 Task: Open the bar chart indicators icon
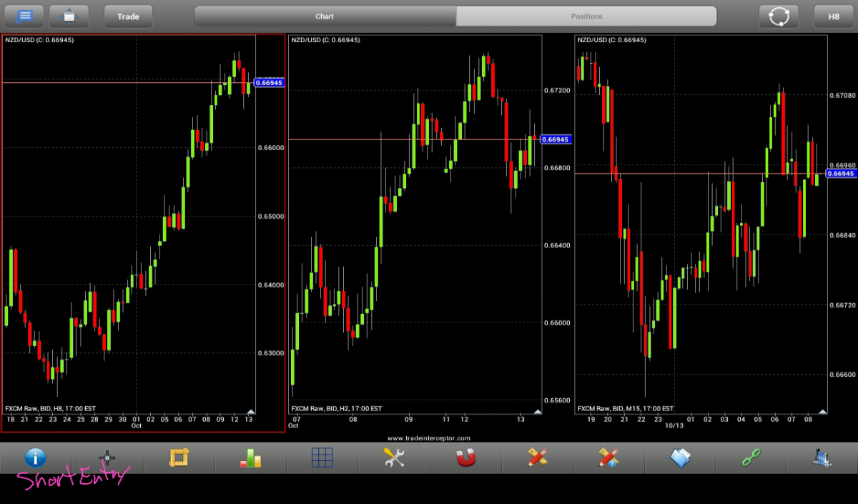(x=250, y=458)
